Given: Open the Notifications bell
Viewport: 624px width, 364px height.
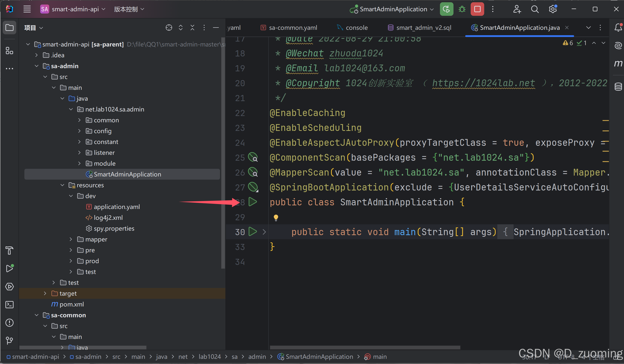Looking at the screenshot, I should (x=618, y=28).
